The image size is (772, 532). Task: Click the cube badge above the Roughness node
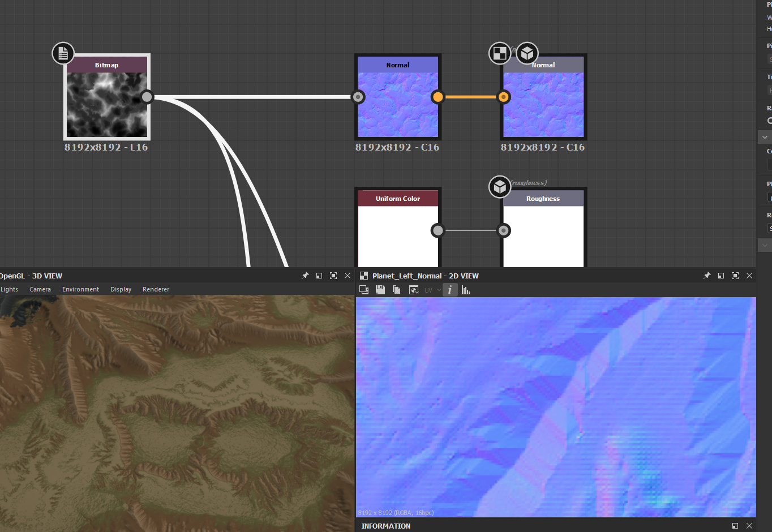coord(499,187)
